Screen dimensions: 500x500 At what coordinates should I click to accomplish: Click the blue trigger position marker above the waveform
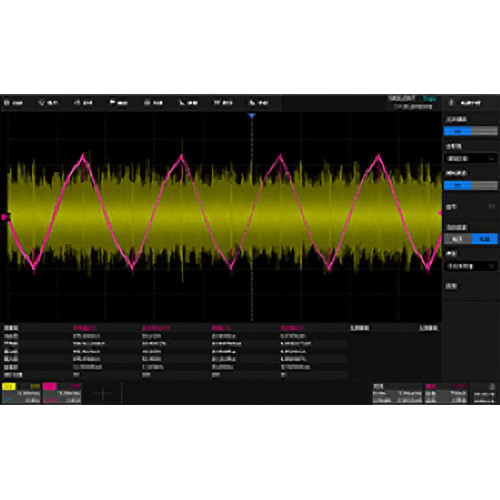252,116
